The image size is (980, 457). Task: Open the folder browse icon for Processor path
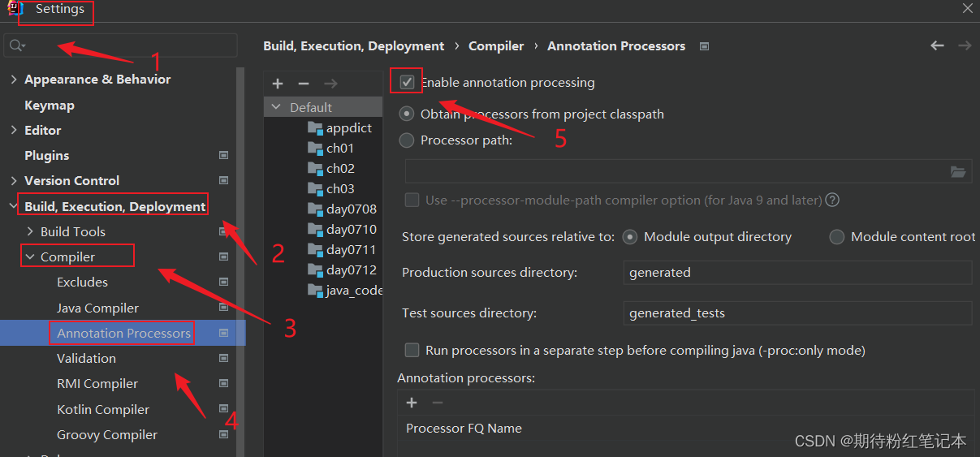pos(958,171)
